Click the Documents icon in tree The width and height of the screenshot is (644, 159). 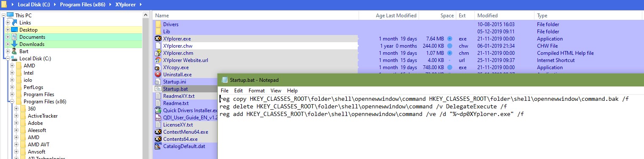pos(14,37)
